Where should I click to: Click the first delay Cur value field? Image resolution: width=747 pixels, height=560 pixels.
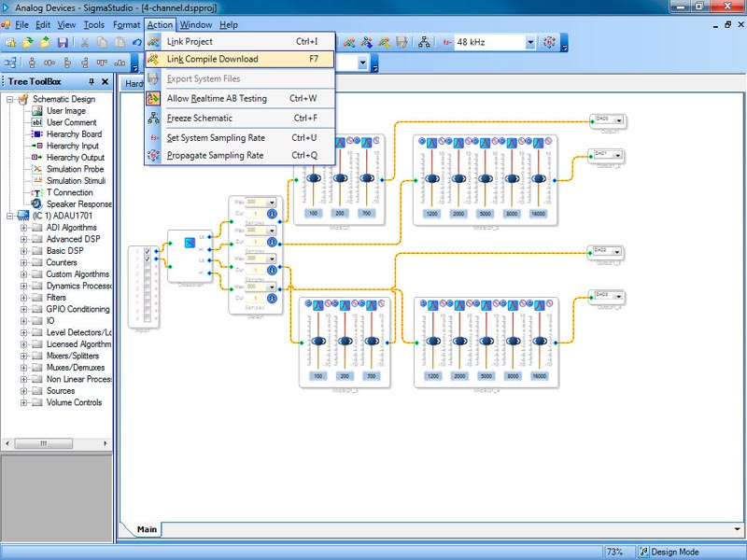256,215
